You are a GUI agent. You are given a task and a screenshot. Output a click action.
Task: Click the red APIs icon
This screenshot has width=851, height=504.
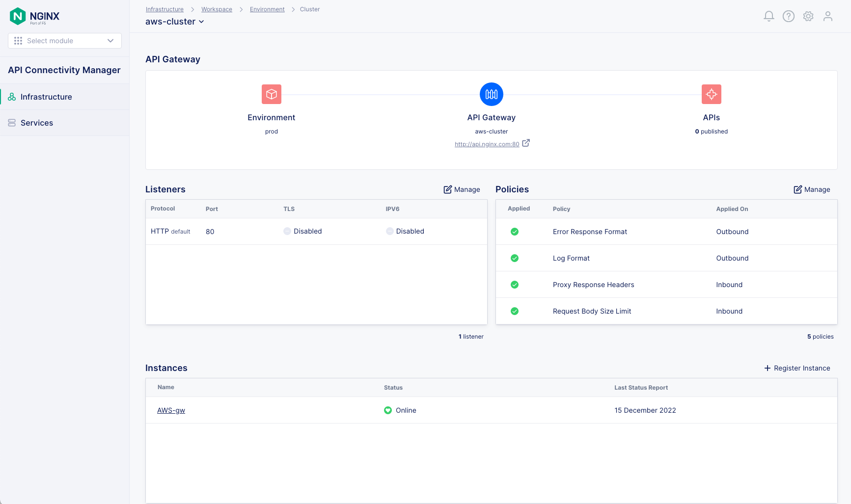711,94
